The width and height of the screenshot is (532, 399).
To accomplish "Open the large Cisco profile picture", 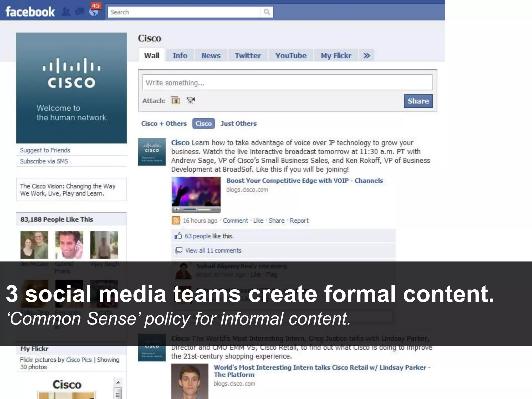I will [x=71, y=88].
